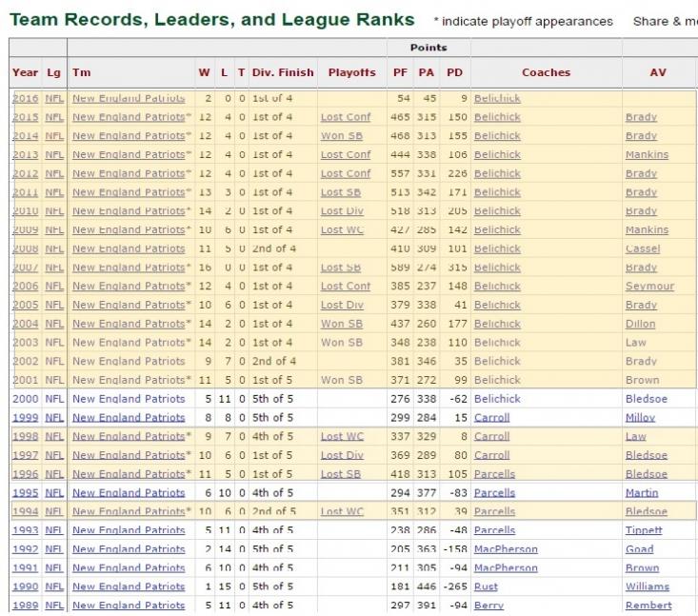Click the 1999 year link
698x616 pixels.
tap(26, 418)
